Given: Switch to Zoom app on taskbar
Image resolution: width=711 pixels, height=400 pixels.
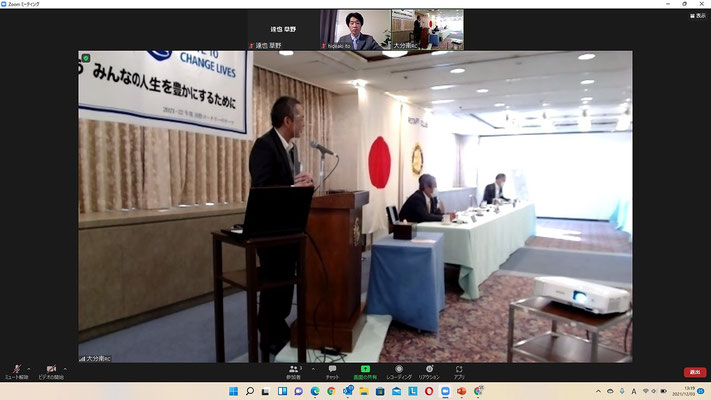Looking at the screenshot, I should [x=445, y=391].
